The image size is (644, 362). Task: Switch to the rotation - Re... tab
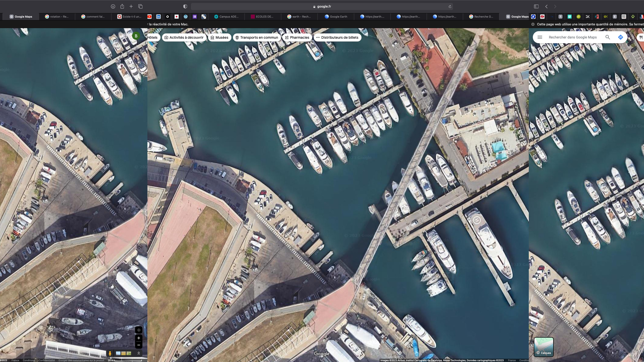pos(57,17)
